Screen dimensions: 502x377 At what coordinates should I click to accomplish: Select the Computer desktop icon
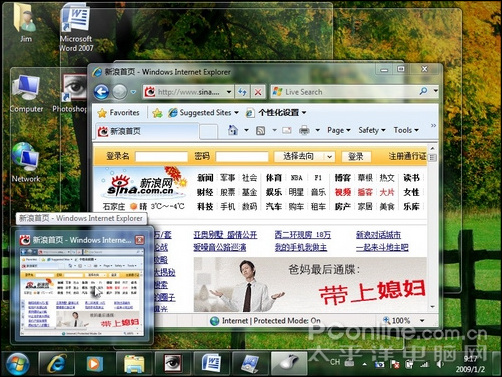[x=27, y=94]
